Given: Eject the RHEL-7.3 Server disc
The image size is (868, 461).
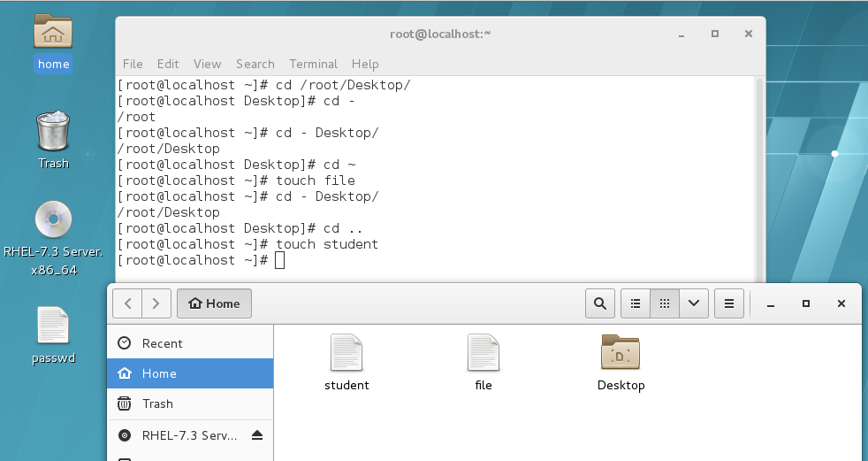Looking at the screenshot, I should 257,435.
